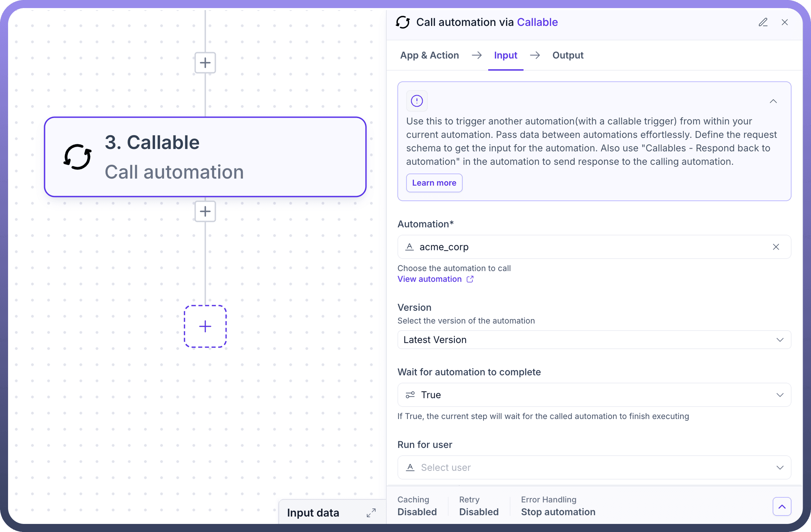This screenshot has height=532, width=811.
Task: Select the 3. Callable step node
Action: coord(205,157)
